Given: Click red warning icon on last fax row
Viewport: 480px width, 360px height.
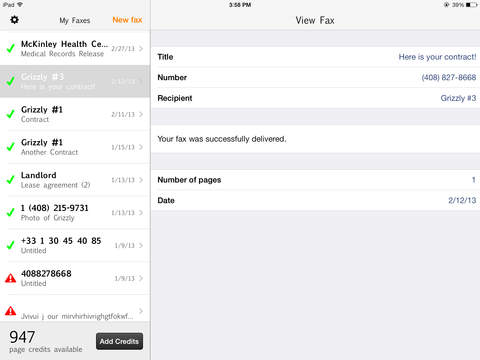Looking at the screenshot, I should [x=11, y=311].
